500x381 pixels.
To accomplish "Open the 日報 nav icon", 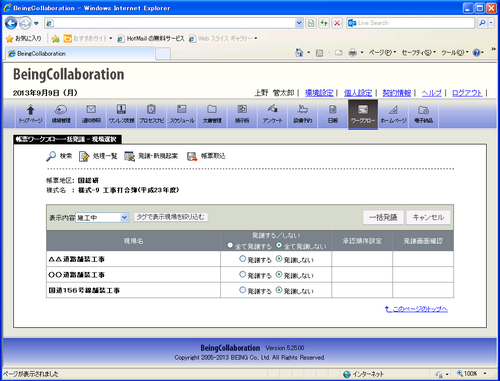I will (x=333, y=114).
